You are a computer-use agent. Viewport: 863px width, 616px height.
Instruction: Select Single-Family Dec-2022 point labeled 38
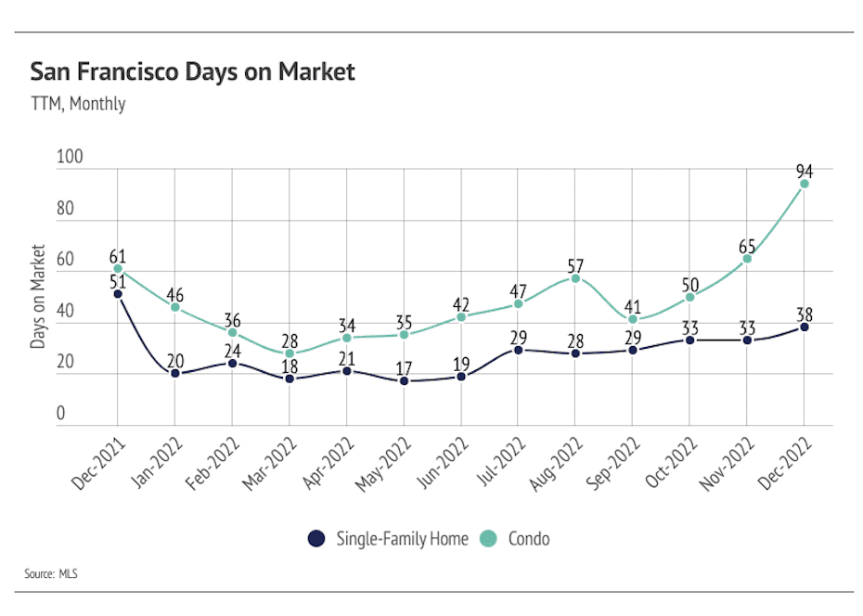(805, 327)
